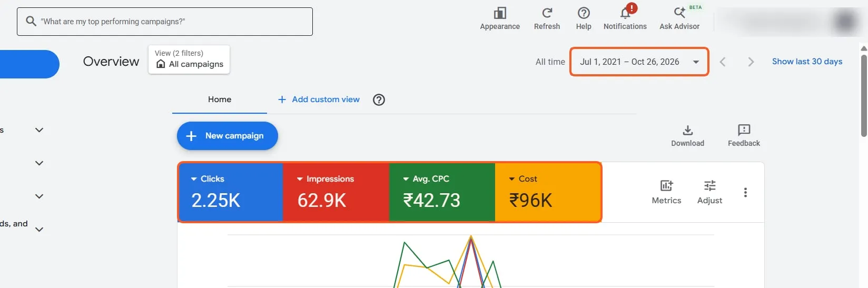Image resolution: width=868 pixels, height=288 pixels.
Task: Click the Appearance icon
Action: [500, 13]
